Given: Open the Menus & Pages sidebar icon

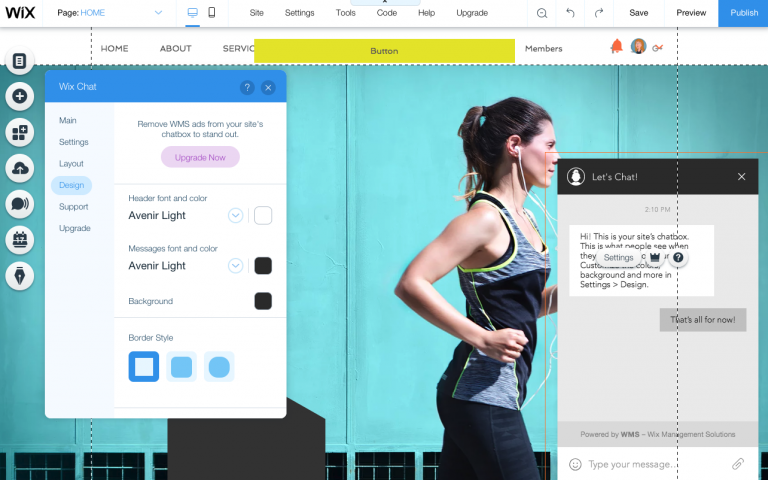Looking at the screenshot, I should 20,61.
